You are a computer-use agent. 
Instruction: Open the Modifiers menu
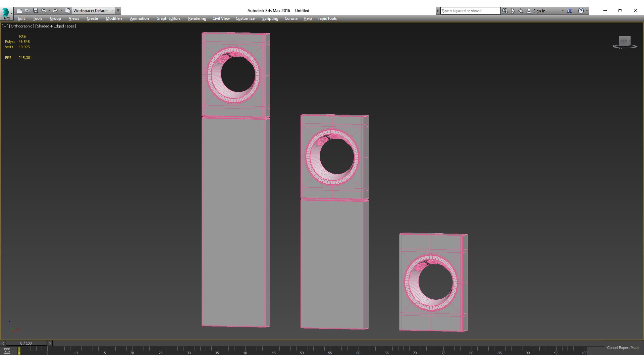point(114,18)
